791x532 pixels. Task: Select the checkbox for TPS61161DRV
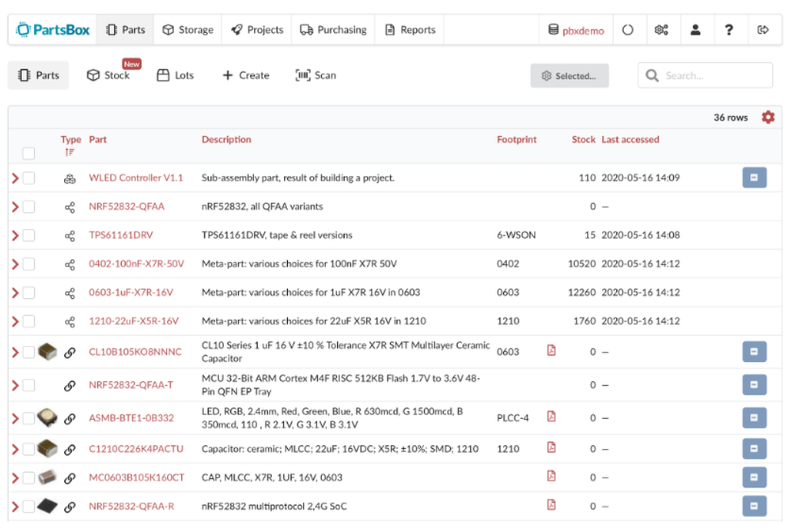tap(28, 235)
